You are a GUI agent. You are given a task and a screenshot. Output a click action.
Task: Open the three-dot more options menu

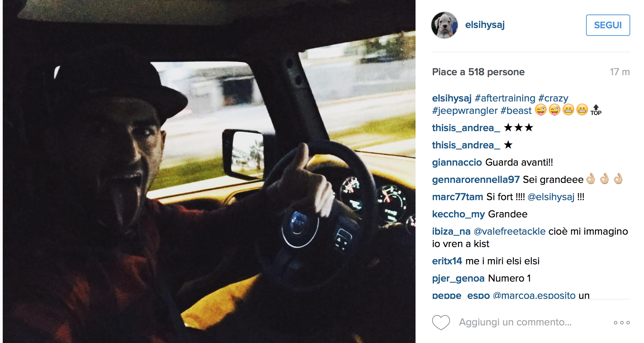click(x=622, y=323)
